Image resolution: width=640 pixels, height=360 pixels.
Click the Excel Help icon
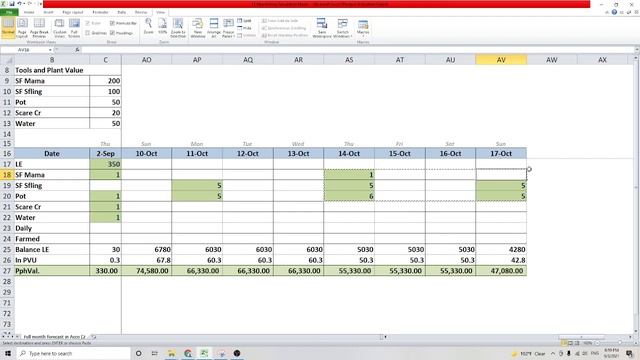coord(614,12)
